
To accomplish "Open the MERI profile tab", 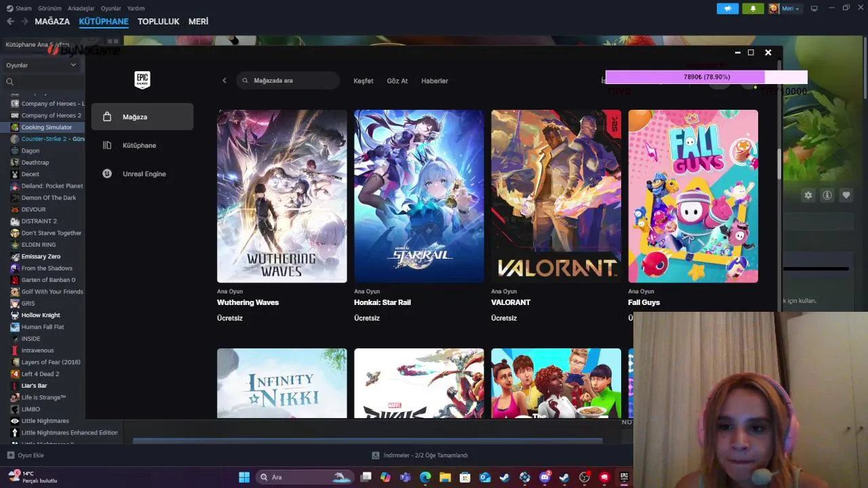I will click(x=198, y=22).
